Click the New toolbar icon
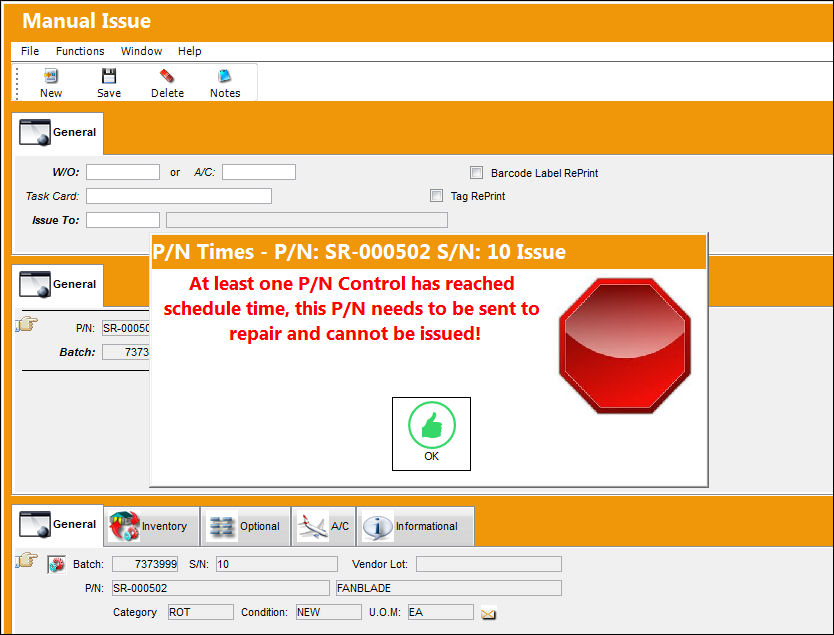Image resolution: width=834 pixels, height=635 pixels. pyautogui.click(x=51, y=76)
